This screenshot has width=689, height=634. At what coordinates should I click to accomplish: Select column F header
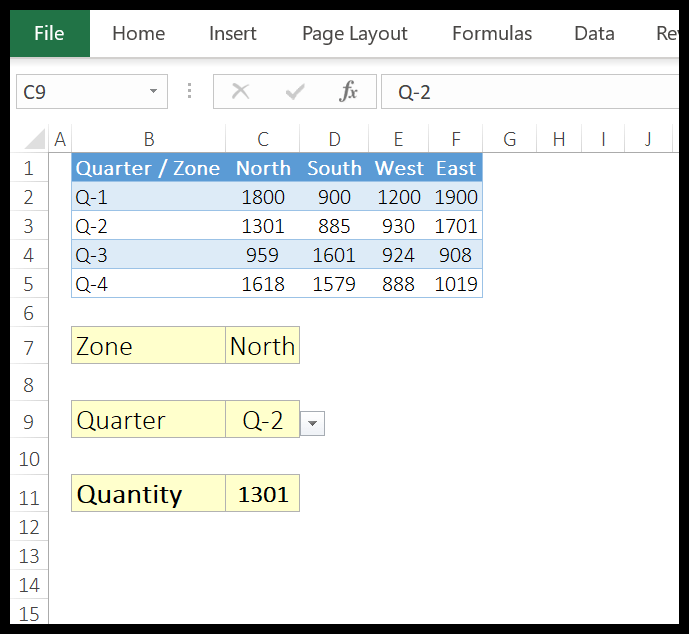click(x=456, y=139)
